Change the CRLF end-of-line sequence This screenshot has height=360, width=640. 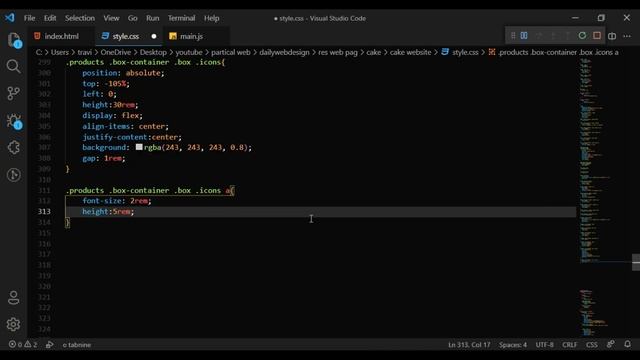[570, 344]
